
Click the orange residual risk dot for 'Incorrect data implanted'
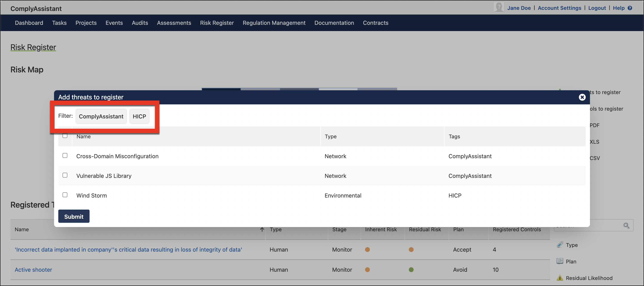coord(411,250)
